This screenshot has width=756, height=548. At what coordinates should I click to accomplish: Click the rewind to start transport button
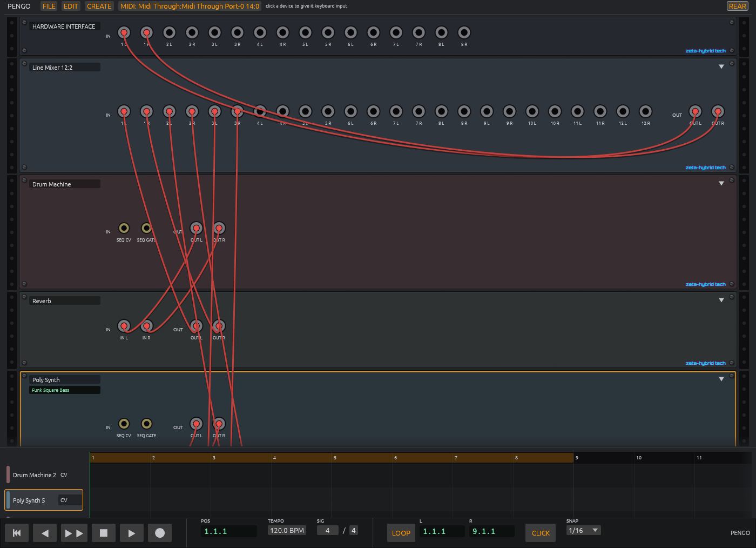pyautogui.click(x=17, y=533)
